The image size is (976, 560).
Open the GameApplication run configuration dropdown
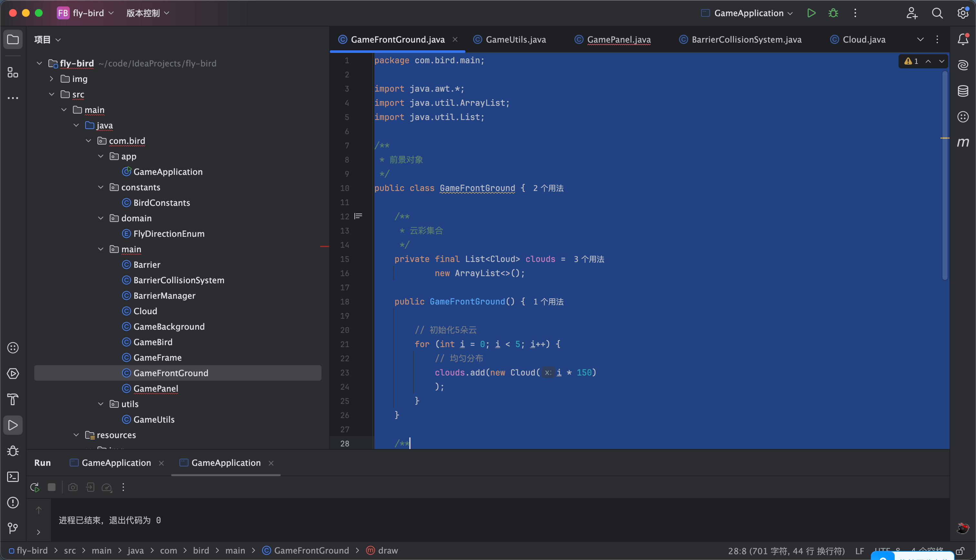[747, 13]
